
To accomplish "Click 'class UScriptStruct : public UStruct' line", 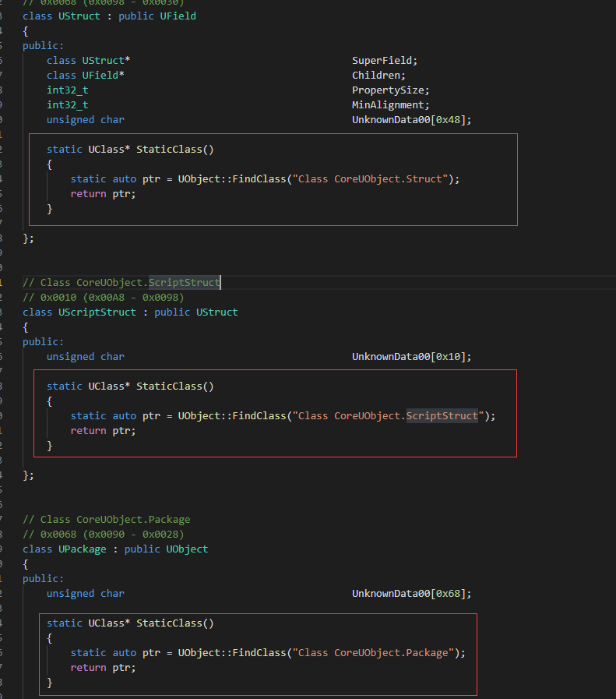I will pyautogui.click(x=130, y=312).
